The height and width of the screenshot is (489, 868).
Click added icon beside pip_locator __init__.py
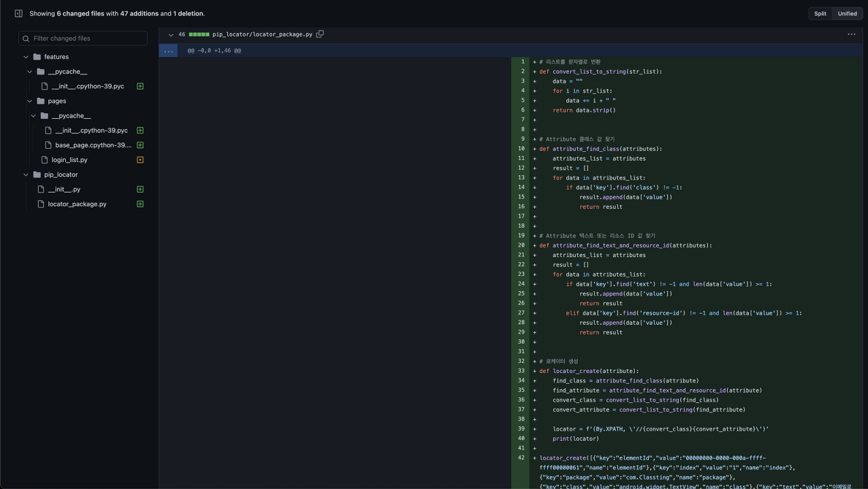point(140,189)
